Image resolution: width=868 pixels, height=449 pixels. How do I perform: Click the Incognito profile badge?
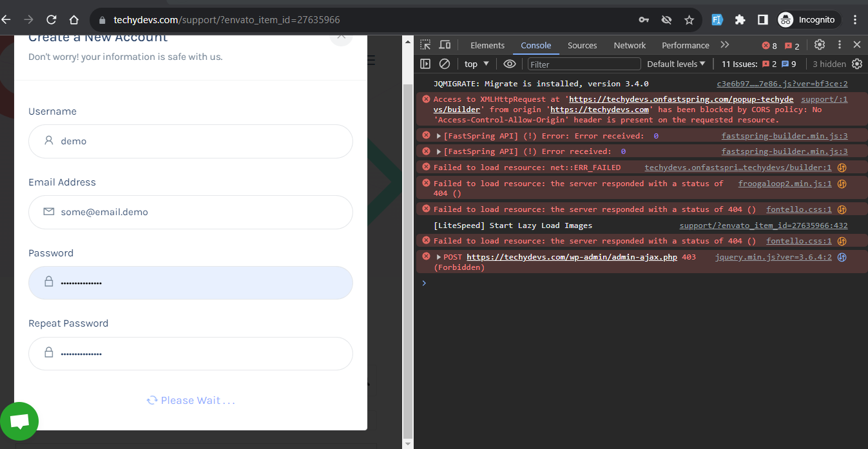coord(808,20)
